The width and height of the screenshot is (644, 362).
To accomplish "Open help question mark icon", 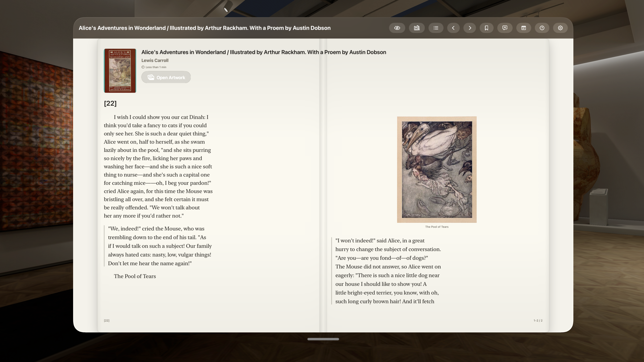I will [x=542, y=28].
